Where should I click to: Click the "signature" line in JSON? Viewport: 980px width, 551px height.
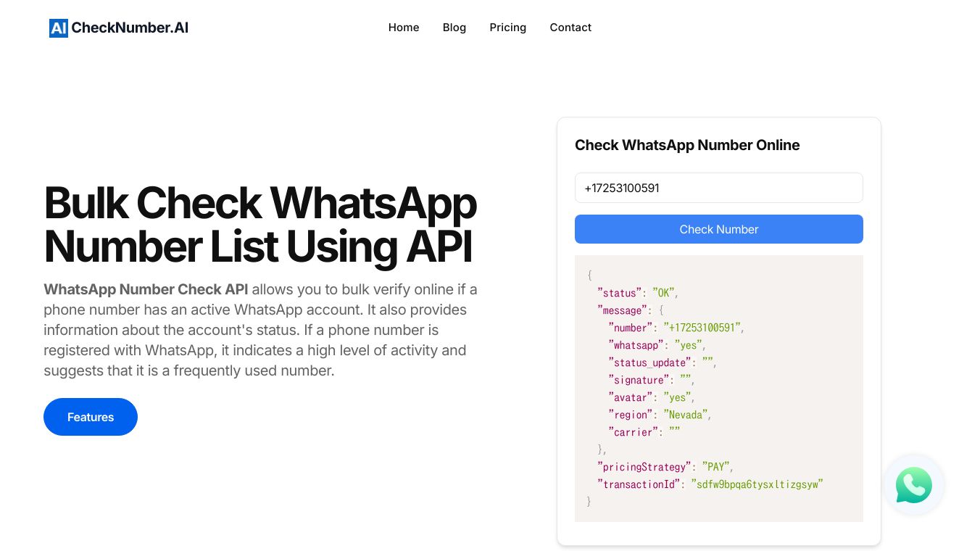[652, 380]
